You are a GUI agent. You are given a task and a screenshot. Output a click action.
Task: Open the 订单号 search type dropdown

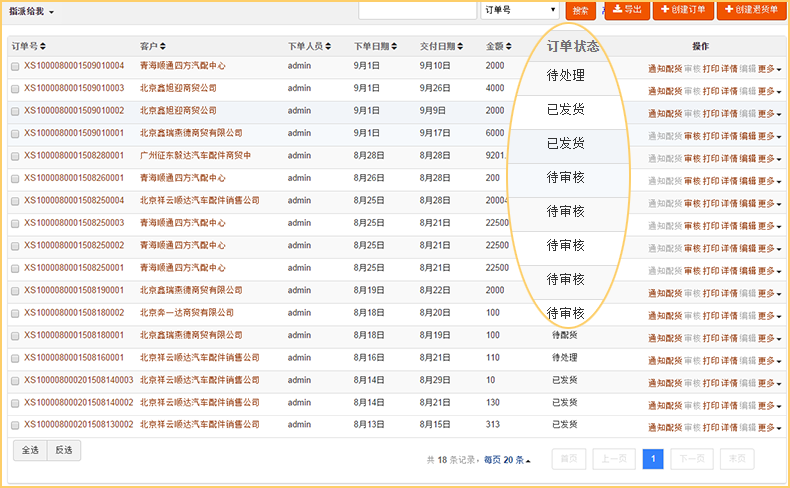point(520,10)
